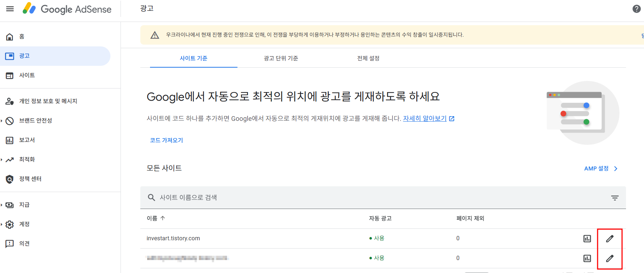Click the 사용 status for investart.tistory.com
The image size is (644, 273).
377,238
